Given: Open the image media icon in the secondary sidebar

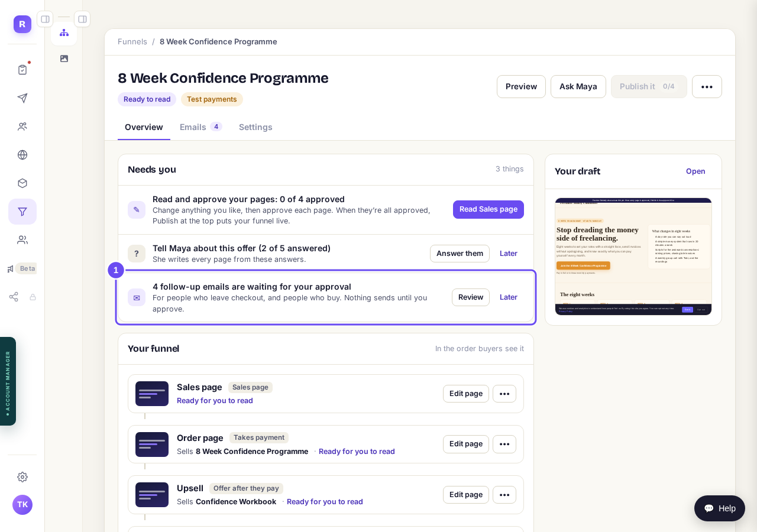Looking at the screenshot, I should click(x=64, y=59).
